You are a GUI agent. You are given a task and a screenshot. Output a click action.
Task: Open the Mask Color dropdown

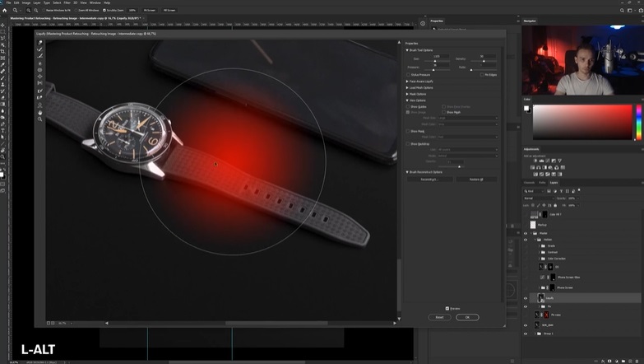pyautogui.click(x=468, y=137)
